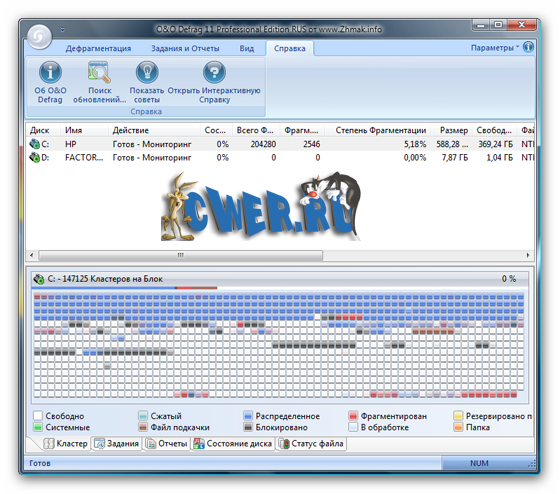Switch to the Кластер bottom tab
560x494 pixels.
coord(65,444)
